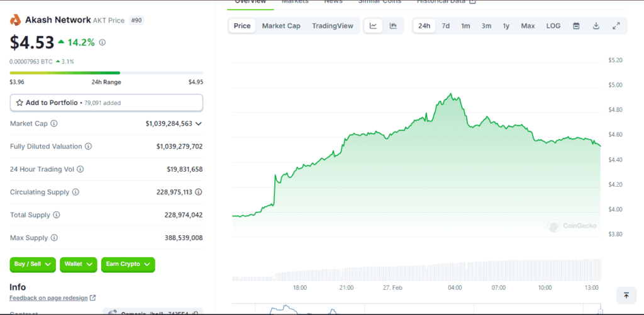Open the calendar date range picker
This screenshot has width=644, height=315.
point(576,26)
